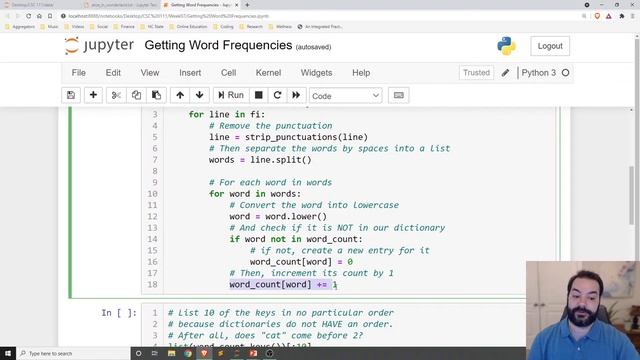The width and height of the screenshot is (640, 360).
Task: Open the browser extensions puzzle icon
Action: pos(622,16)
